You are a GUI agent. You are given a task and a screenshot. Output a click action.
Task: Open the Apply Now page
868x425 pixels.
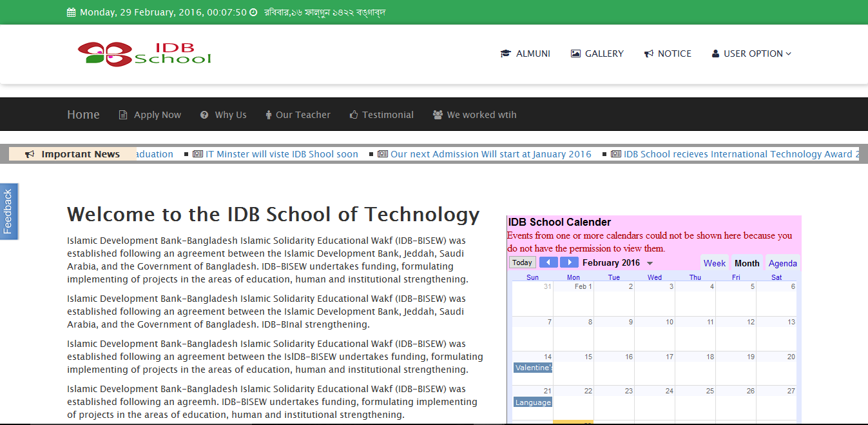tap(149, 115)
